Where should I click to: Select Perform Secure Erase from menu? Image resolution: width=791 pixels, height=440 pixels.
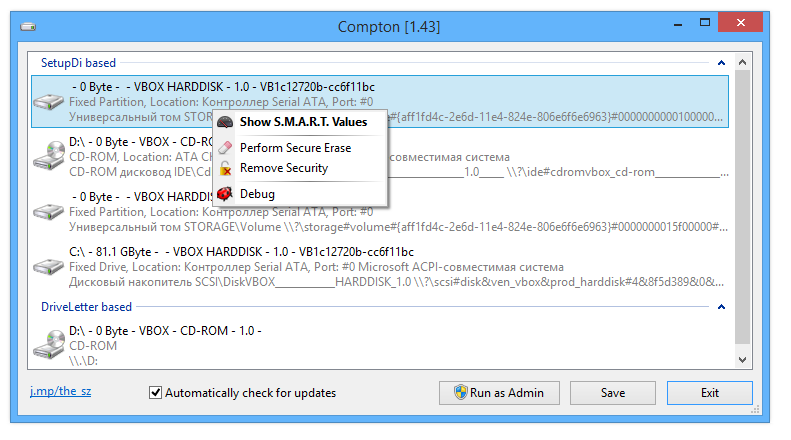coord(295,148)
